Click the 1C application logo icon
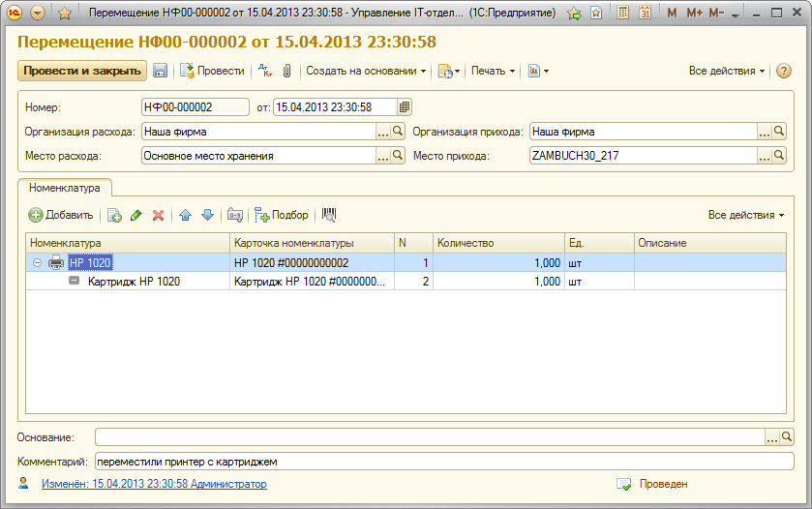The width and height of the screenshot is (812, 509). [15, 13]
